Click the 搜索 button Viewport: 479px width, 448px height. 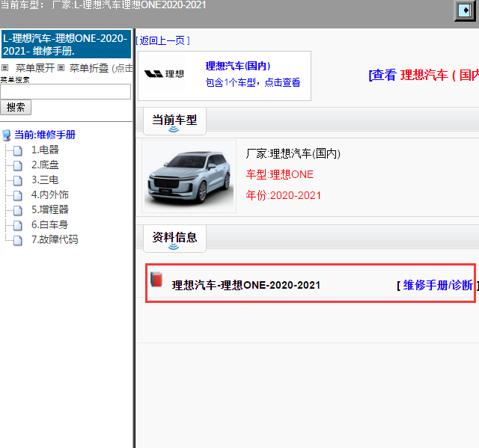[x=16, y=107]
